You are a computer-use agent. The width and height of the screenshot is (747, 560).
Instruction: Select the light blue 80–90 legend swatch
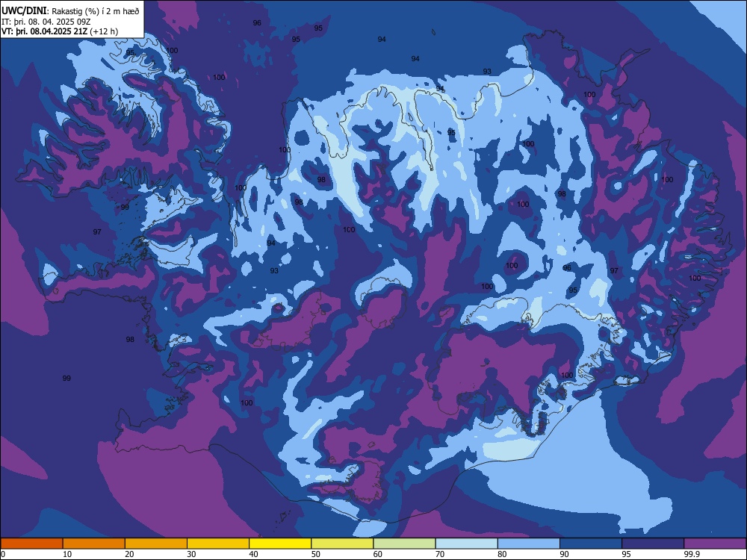(529, 544)
